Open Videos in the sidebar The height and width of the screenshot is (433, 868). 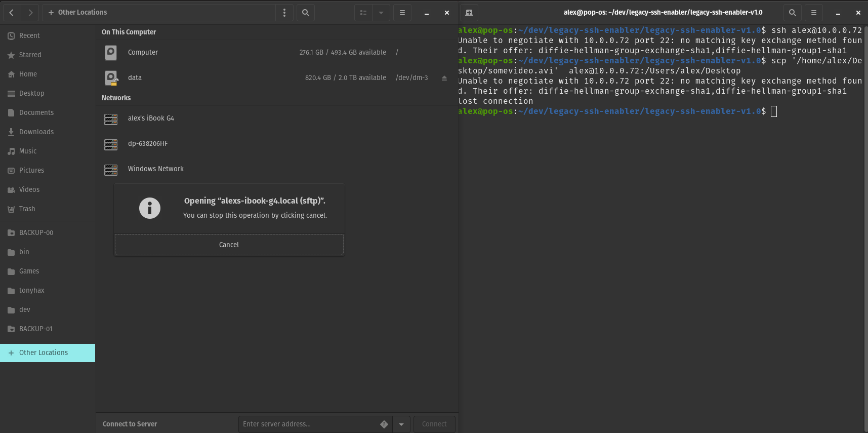(x=48, y=189)
